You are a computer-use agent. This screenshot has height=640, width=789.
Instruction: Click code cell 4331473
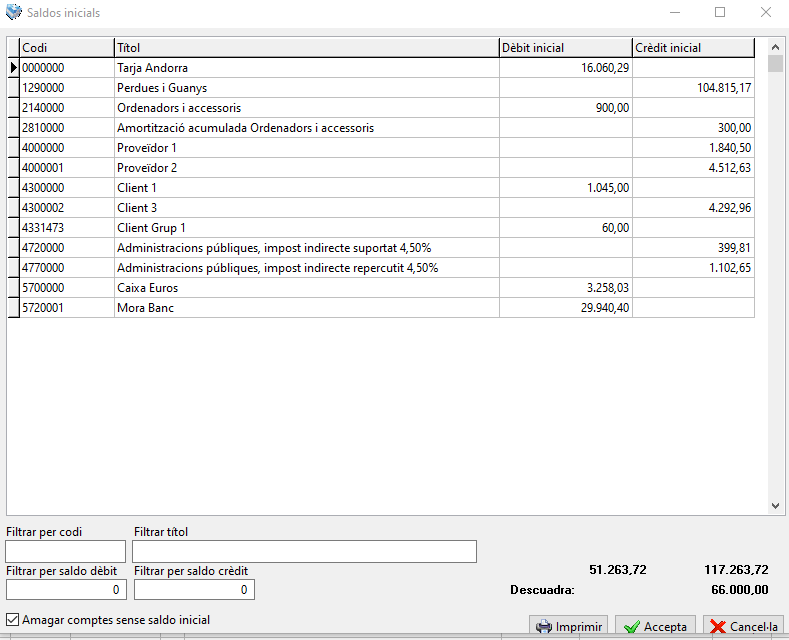67,228
